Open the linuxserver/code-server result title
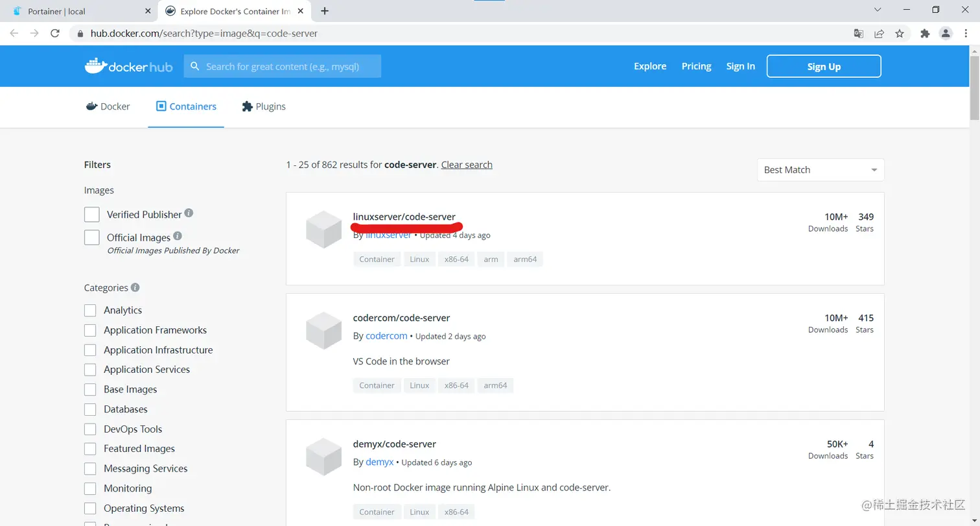 point(404,217)
